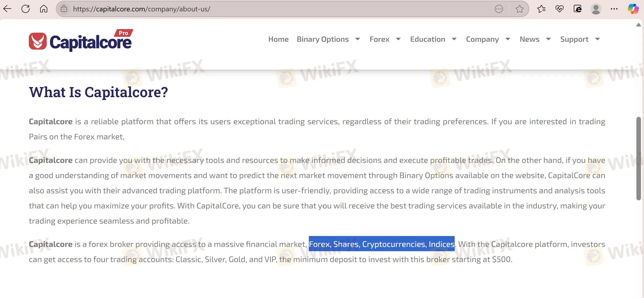Click the Home navigation link
Screen dimensions: 644x298
pos(278,39)
